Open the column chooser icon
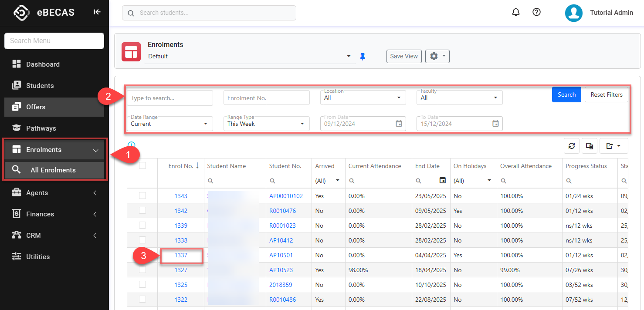Screen dimensions: 644x310 click(x=590, y=146)
